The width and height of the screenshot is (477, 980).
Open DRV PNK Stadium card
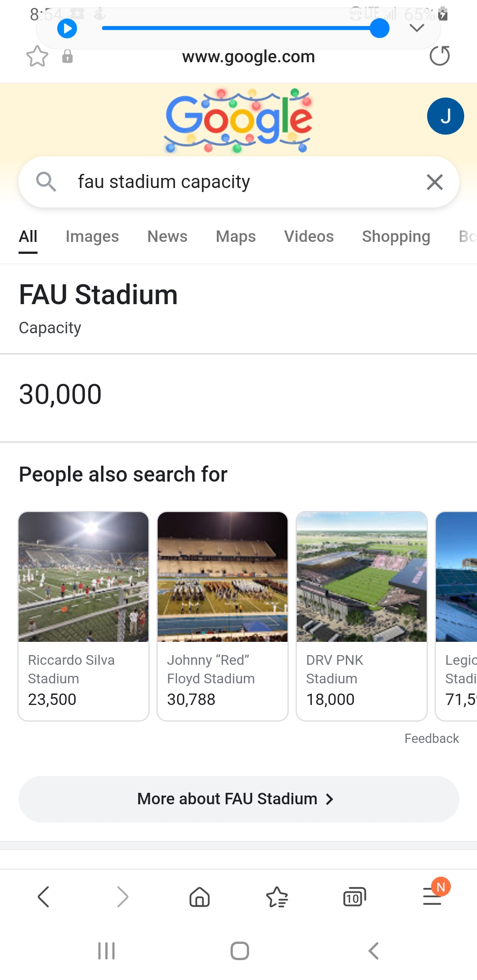tap(362, 616)
